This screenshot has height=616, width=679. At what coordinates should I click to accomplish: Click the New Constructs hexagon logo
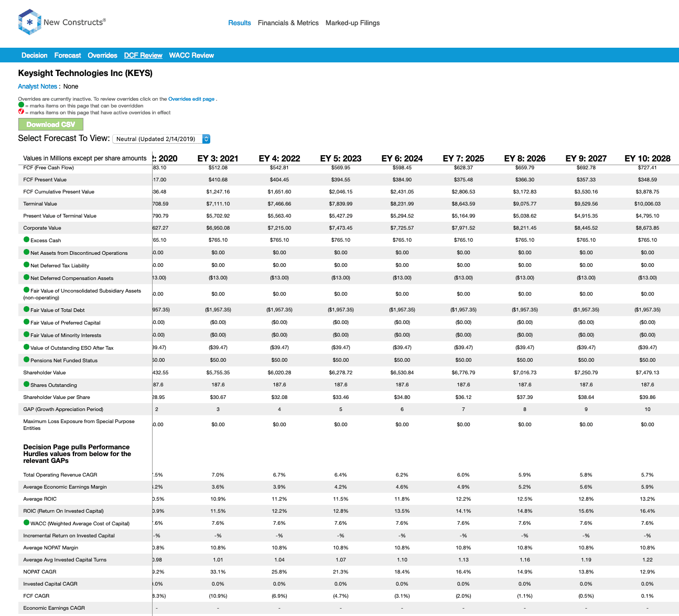(x=29, y=22)
